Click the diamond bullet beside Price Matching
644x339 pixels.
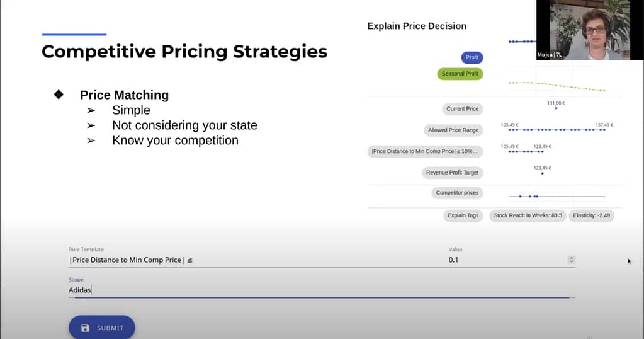tap(59, 95)
